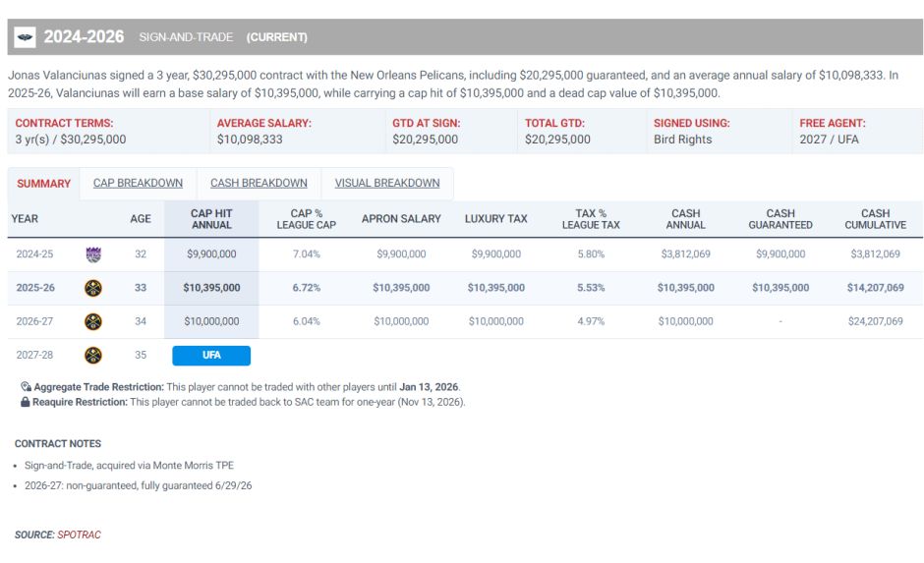
Task: Click the Nuggets logo in the 2026-27 row
Action: [x=93, y=322]
